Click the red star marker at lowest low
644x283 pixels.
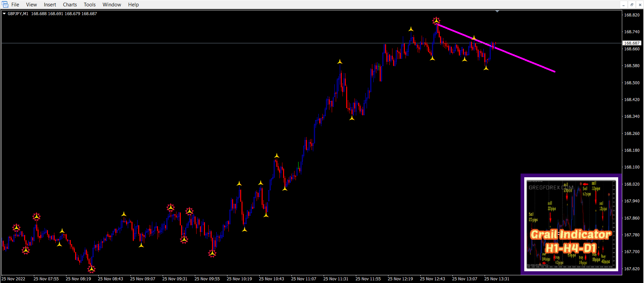(91, 269)
